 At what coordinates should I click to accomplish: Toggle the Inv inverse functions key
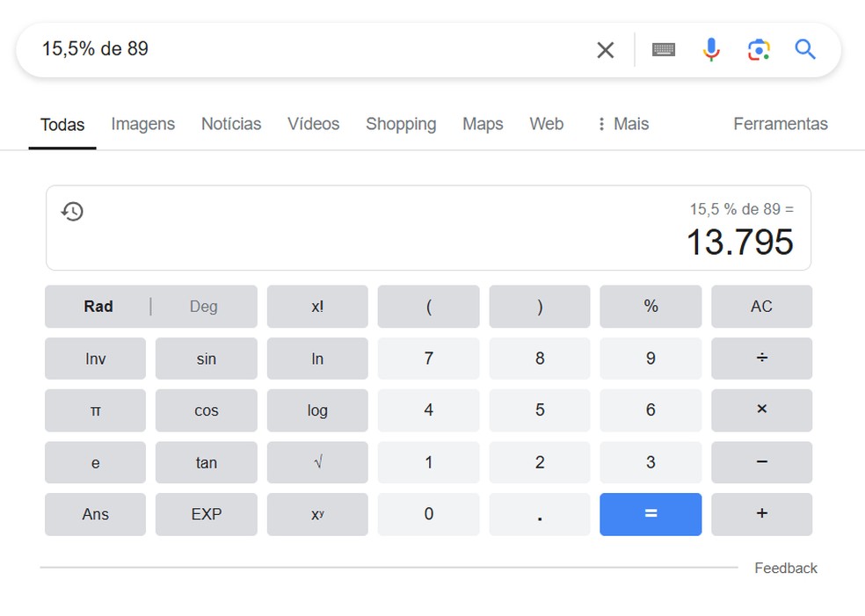point(95,359)
